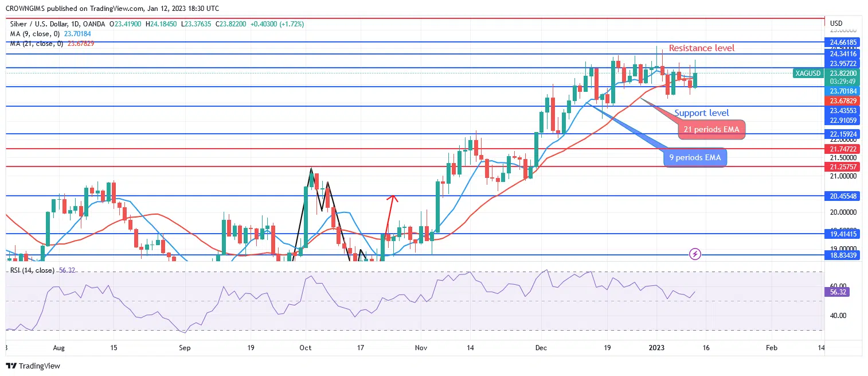Click the TradingView logo at bottom left
868x376 pixels.
point(33,366)
